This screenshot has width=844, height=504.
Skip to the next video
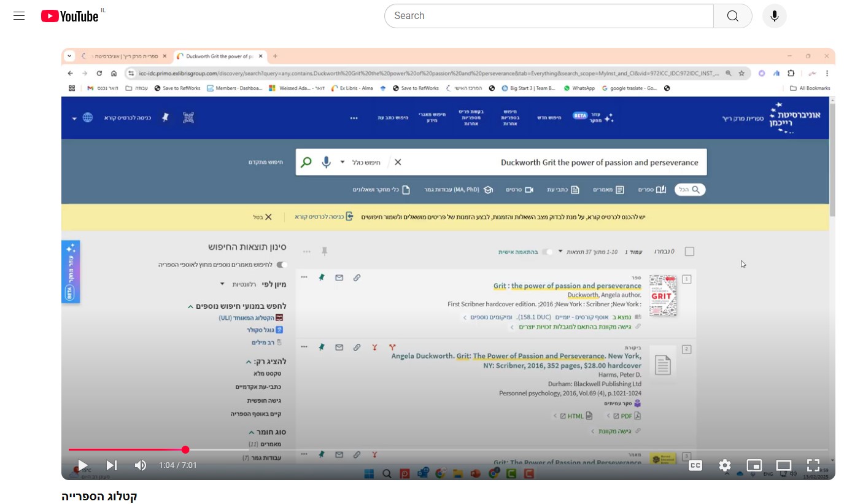pos(112,465)
